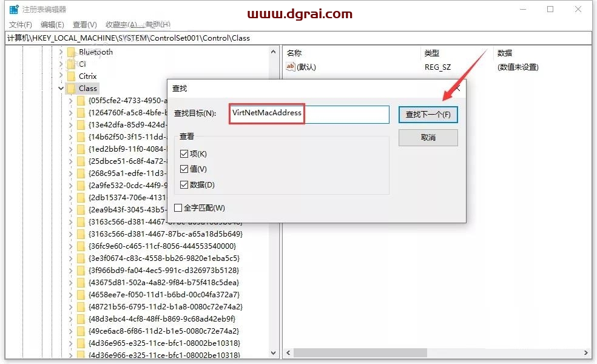This screenshot has height=364, width=597.
Task: Open the 收藏夹(A) menu
Action: pos(121,25)
